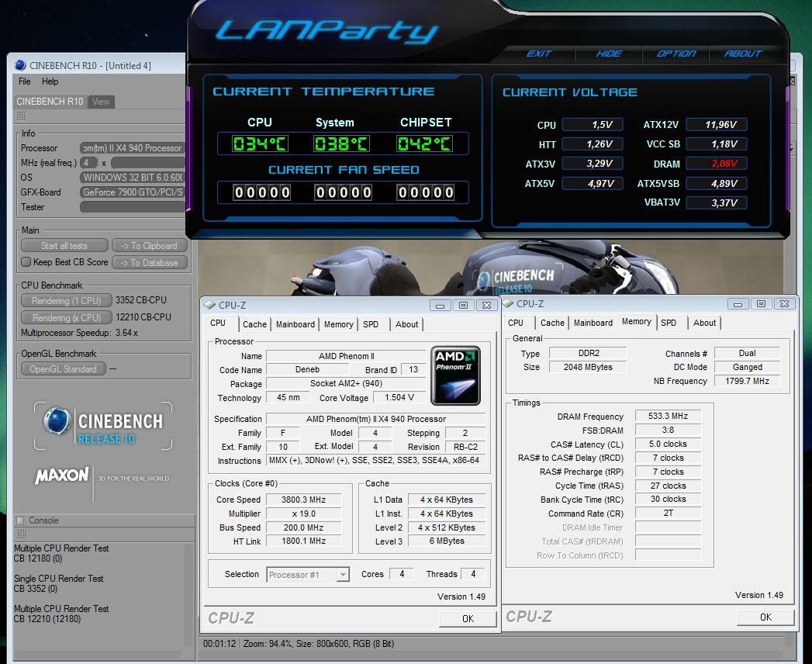The height and width of the screenshot is (664, 812).
Task: Select the Cache tab in right CPU-Z window
Action: click(552, 323)
